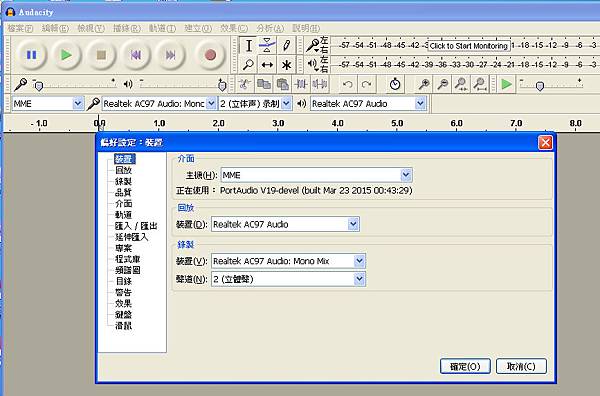Click the Zoom Out icon
The height and width of the screenshot is (396, 600).
443,84
